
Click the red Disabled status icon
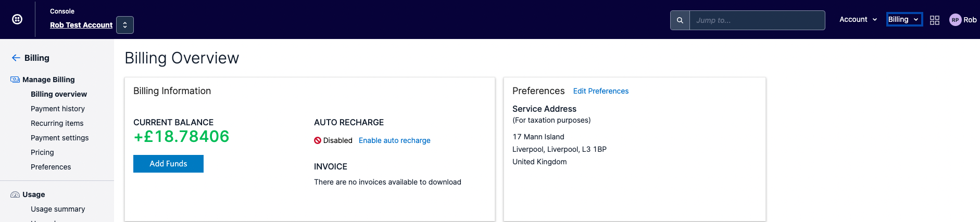[318, 140]
